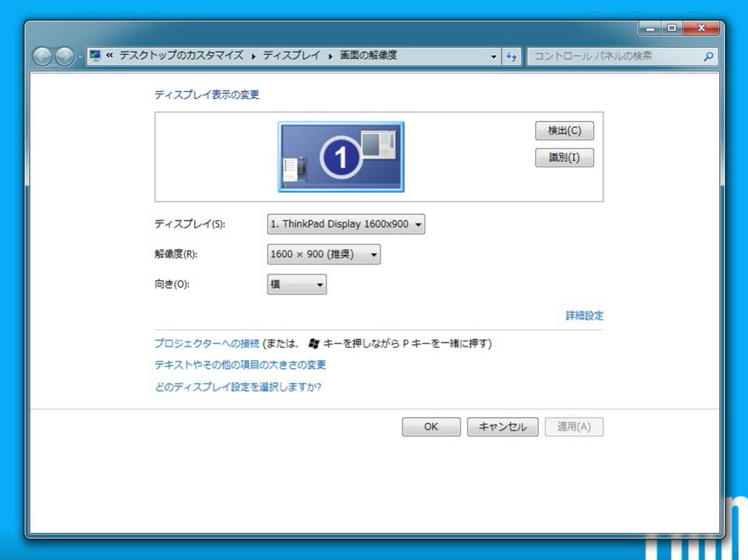748x560 pixels.
Task: Click the magnifier search icon
Action: coord(708,56)
